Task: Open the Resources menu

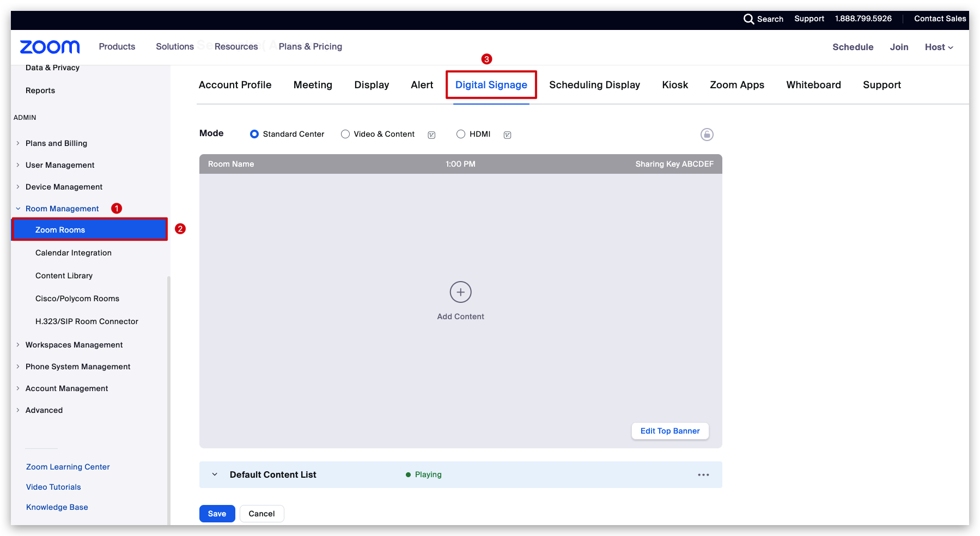Action: [236, 47]
